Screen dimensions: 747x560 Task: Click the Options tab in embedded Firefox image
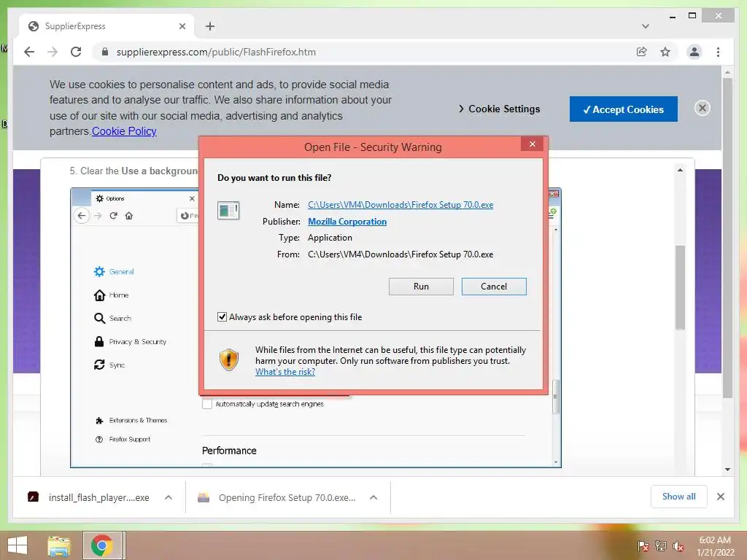144,198
